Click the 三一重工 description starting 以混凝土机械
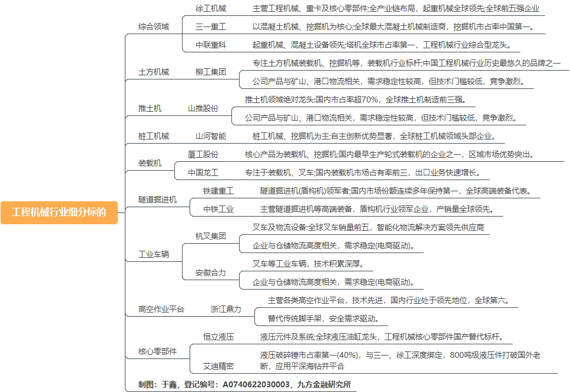This screenshot has width=570, height=392. pyautogui.click(x=394, y=26)
